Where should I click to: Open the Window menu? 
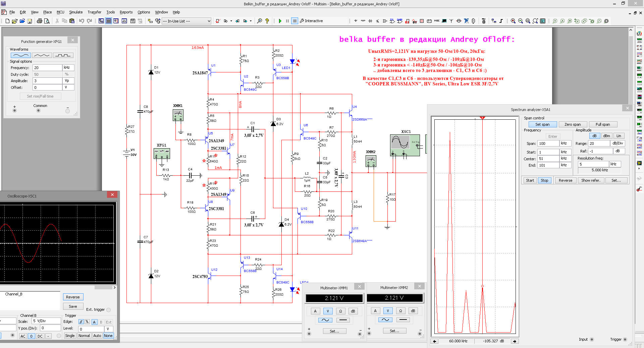[x=161, y=12]
